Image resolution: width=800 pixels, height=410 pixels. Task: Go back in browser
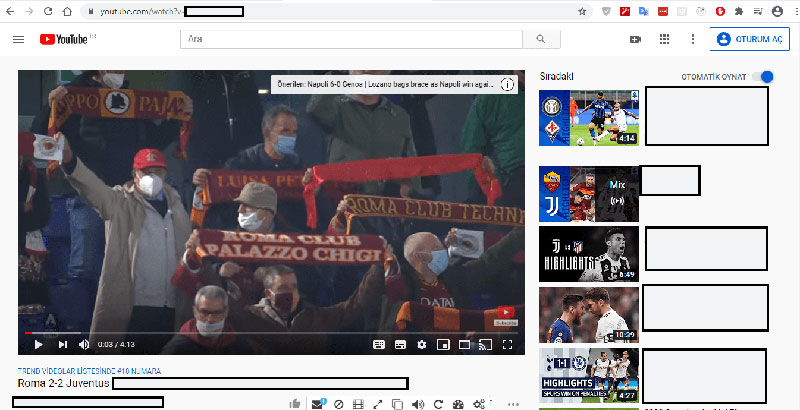coord(10,11)
